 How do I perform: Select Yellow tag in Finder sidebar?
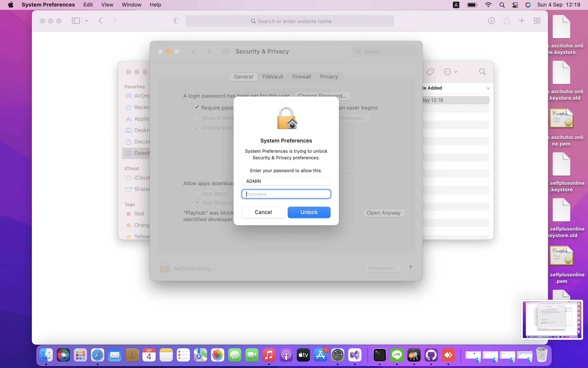pos(138,236)
